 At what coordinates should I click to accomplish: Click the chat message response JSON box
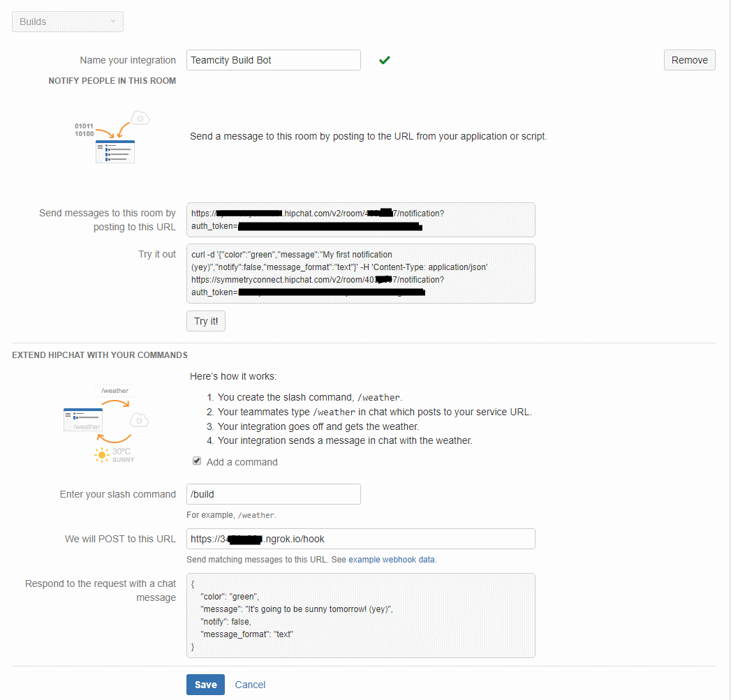click(361, 616)
